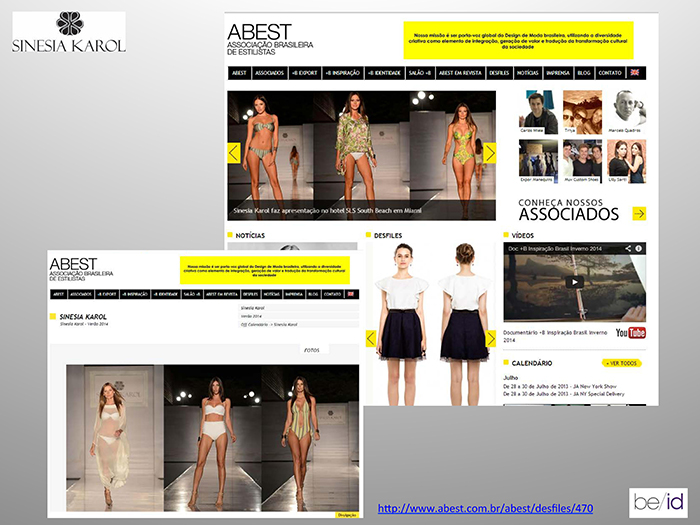Open the white bikini runway photo on front page

(212, 438)
